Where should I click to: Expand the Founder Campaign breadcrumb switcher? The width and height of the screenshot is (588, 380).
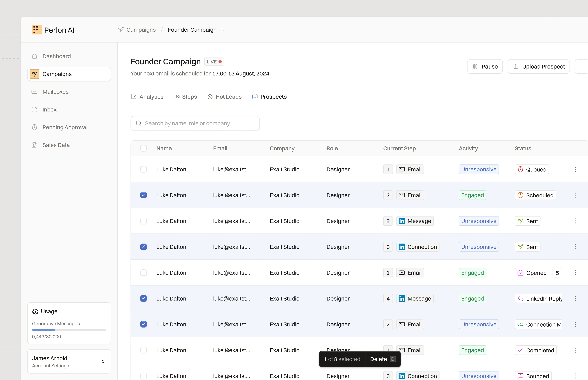[x=222, y=30]
